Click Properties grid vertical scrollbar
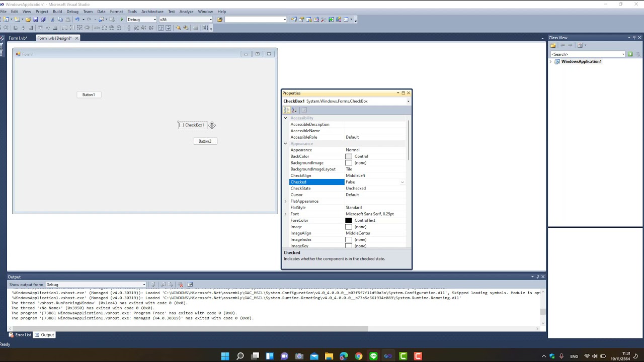 pyautogui.click(x=408, y=141)
